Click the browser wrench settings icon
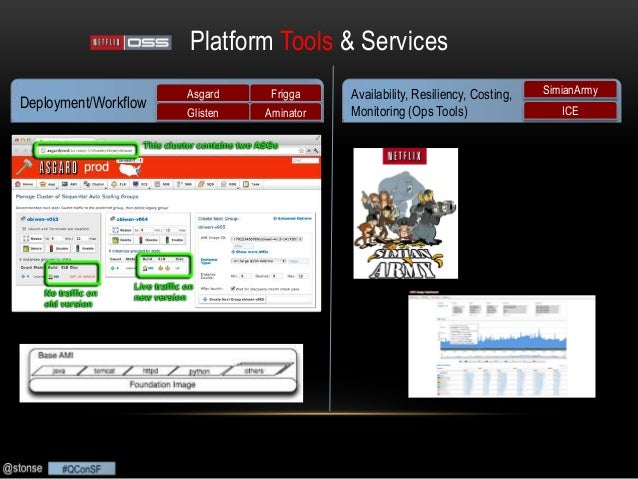Screen dimensions: 638x479 point(316,151)
